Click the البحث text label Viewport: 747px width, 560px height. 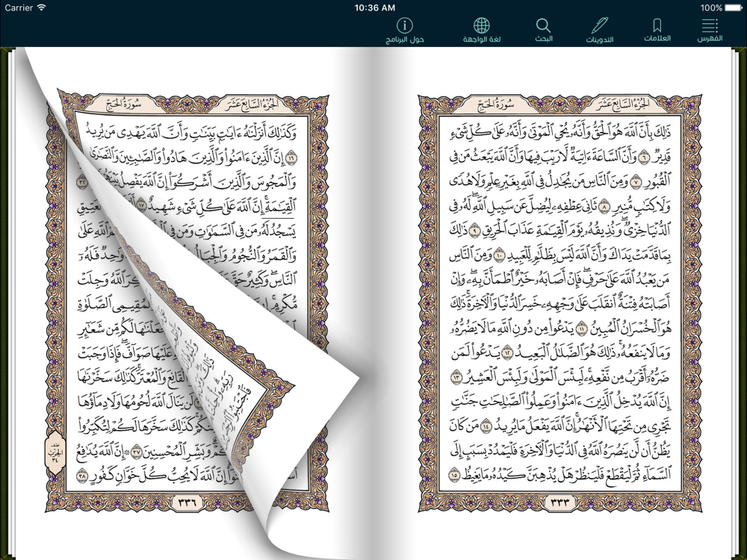(x=543, y=39)
